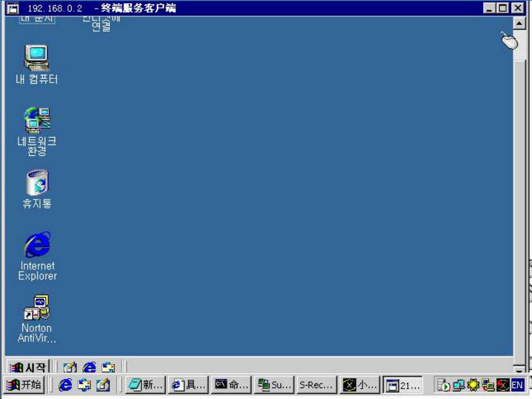Switch to the 具... Internet Explorer taskbar window

(188, 385)
